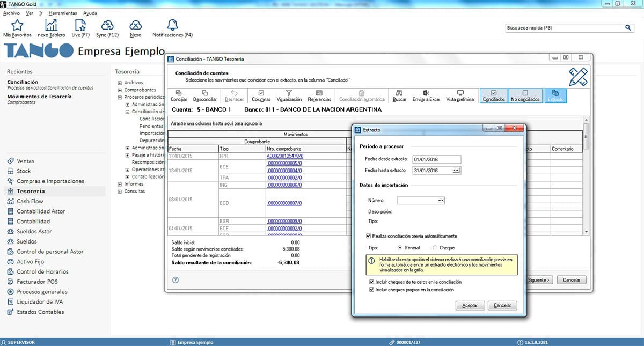Open the Herramientas menu

62,13
